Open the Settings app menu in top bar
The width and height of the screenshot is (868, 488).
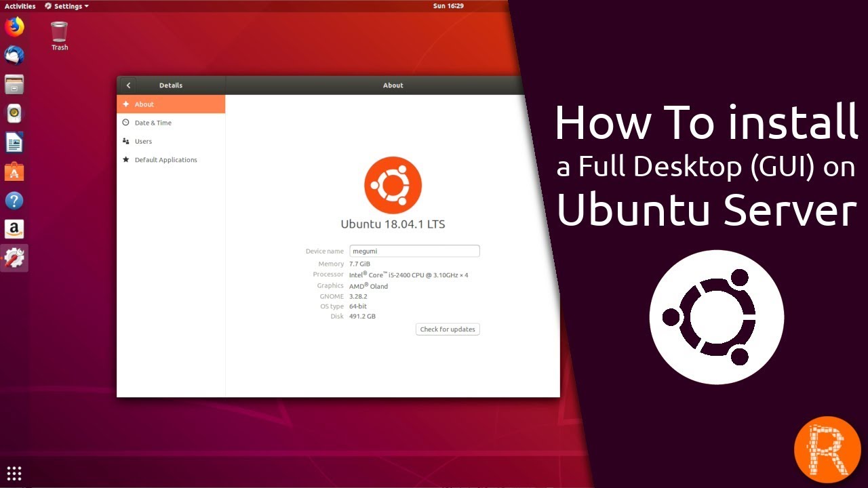[66, 6]
